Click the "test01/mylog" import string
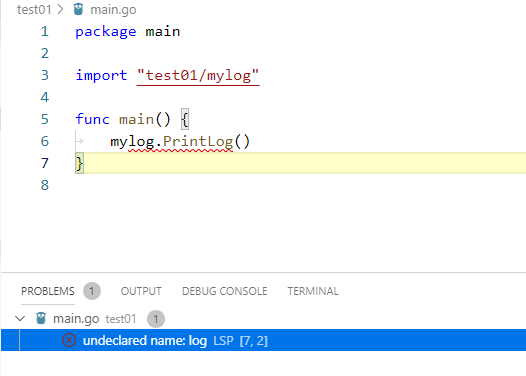This screenshot has height=376, width=526. click(x=198, y=75)
